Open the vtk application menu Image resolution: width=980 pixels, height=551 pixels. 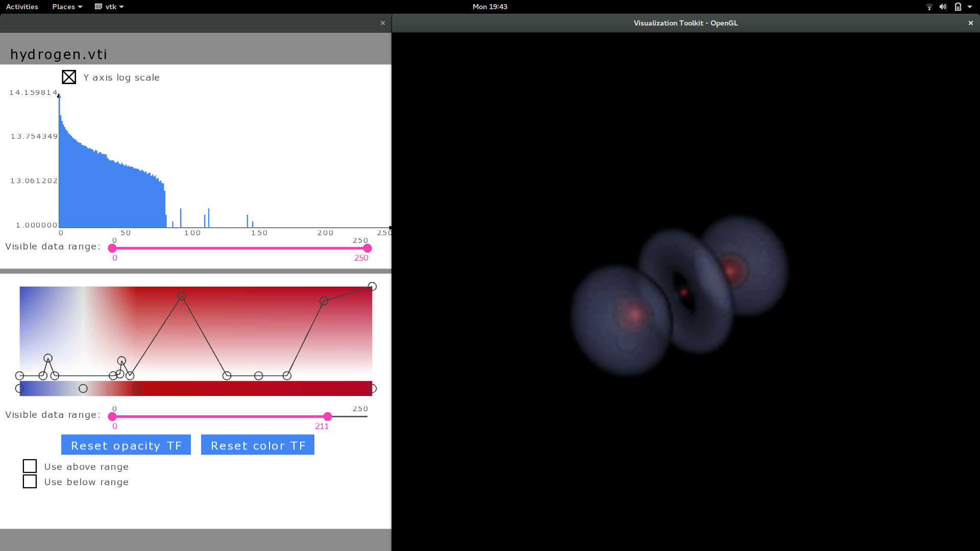109,7
